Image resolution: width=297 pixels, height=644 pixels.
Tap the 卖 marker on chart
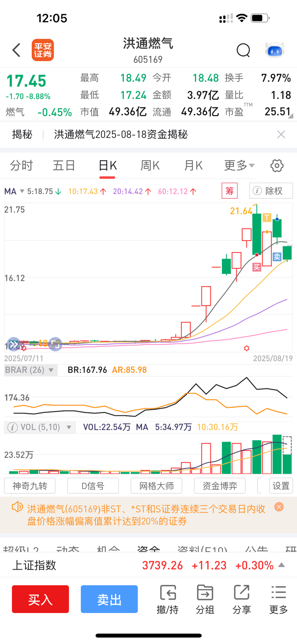(x=277, y=256)
